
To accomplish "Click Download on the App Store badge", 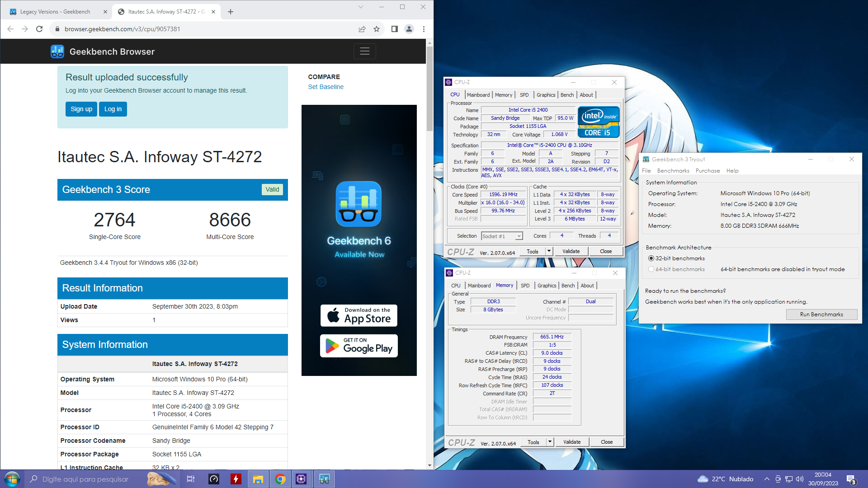I will [x=359, y=315].
